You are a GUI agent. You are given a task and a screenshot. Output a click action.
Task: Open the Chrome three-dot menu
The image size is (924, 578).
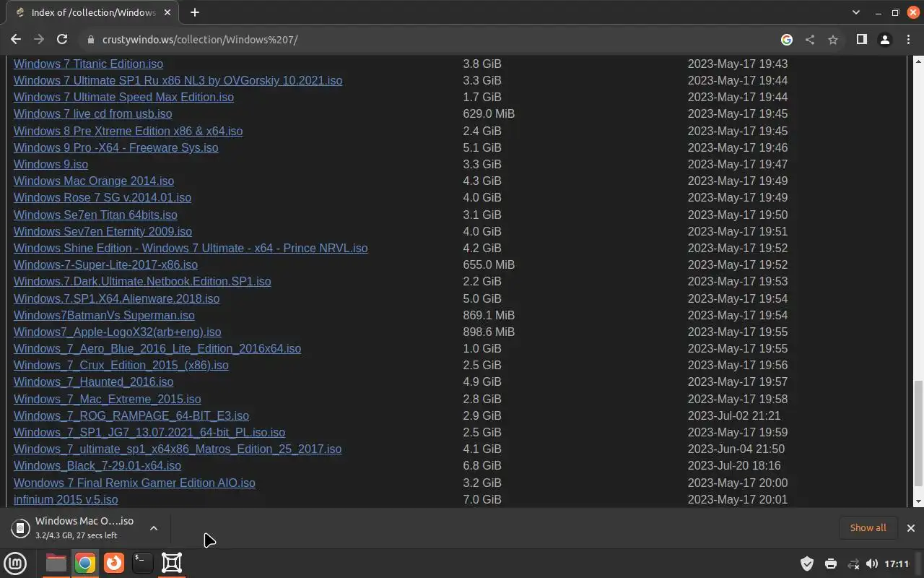908,40
